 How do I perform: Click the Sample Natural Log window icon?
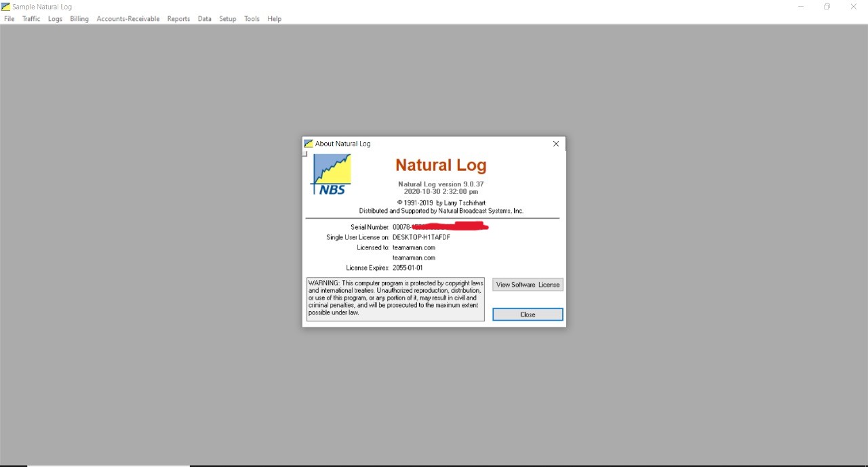(x=6, y=7)
